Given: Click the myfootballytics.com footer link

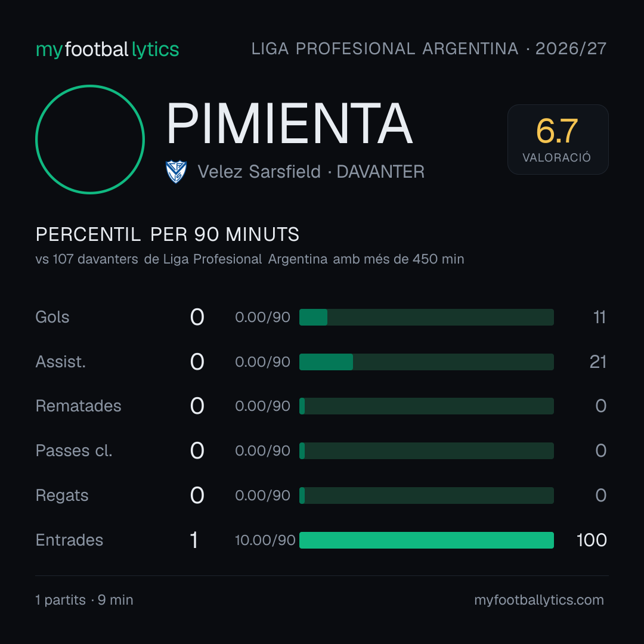Looking at the screenshot, I should 539,600.
